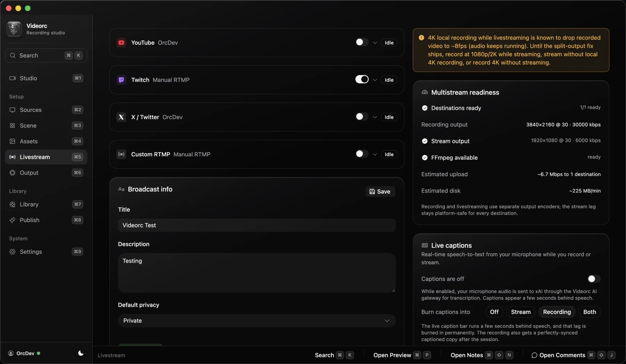The image size is (626, 364).
Task: Click the X / Twitter Idle status badge
Action: tap(389, 117)
